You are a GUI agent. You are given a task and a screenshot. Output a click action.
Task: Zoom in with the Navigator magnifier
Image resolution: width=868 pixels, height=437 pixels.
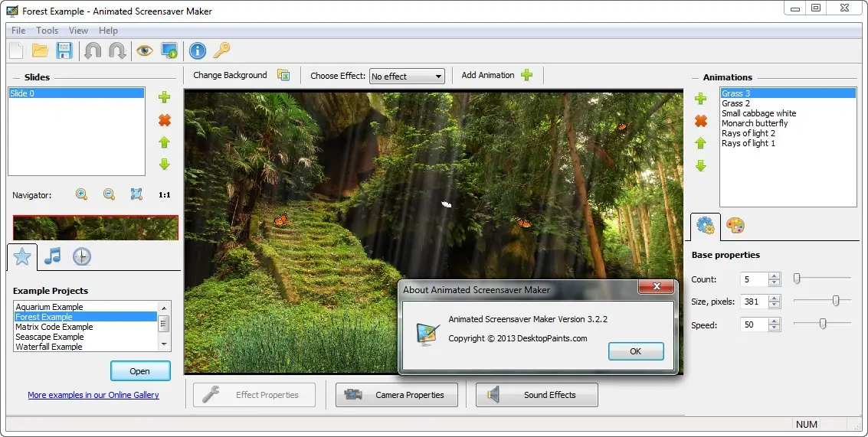(x=81, y=194)
